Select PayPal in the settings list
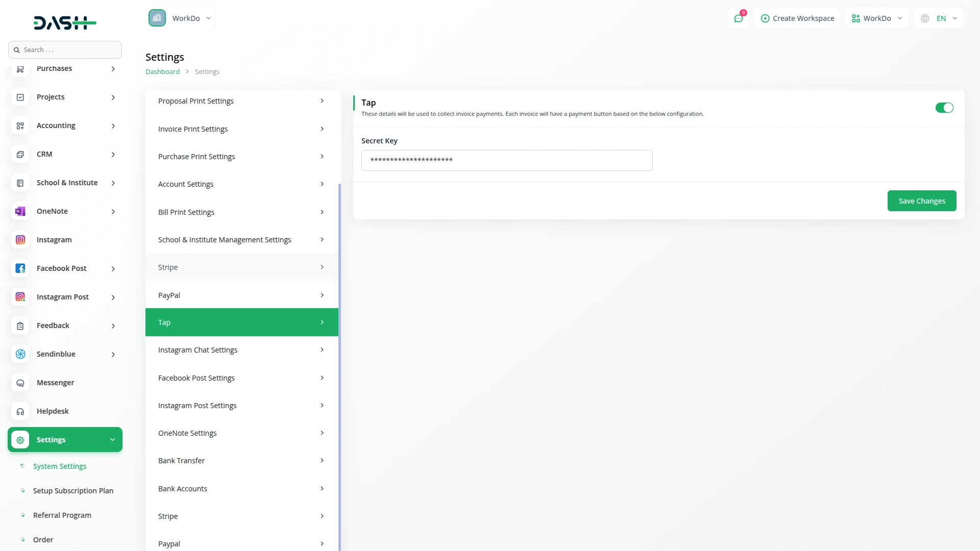Image resolution: width=980 pixels, height=551 pixels. 241,295
